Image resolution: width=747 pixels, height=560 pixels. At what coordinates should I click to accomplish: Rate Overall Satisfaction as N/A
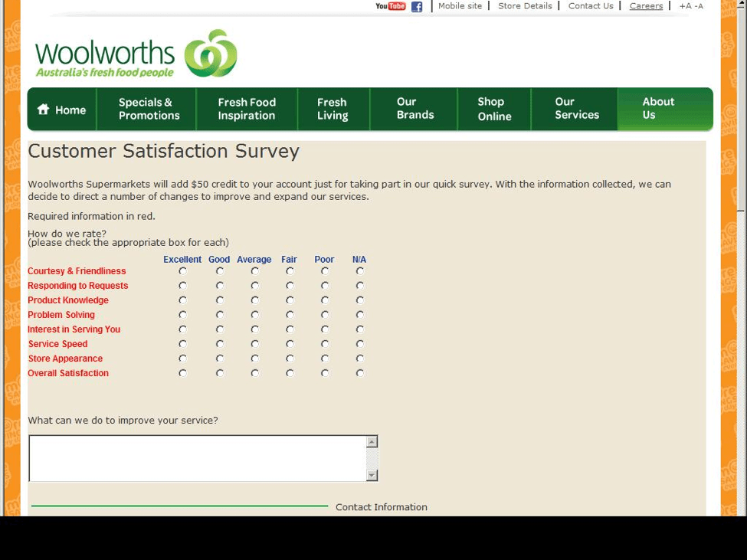359,373
